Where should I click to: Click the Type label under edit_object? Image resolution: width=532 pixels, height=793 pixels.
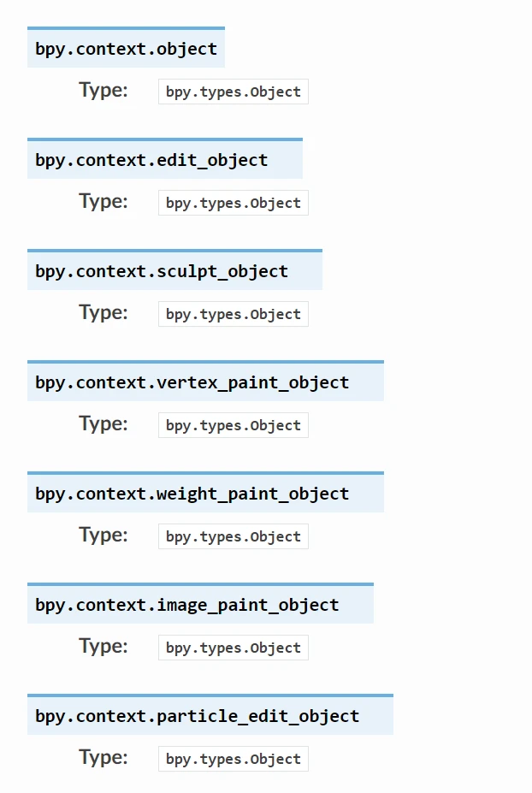103,202
